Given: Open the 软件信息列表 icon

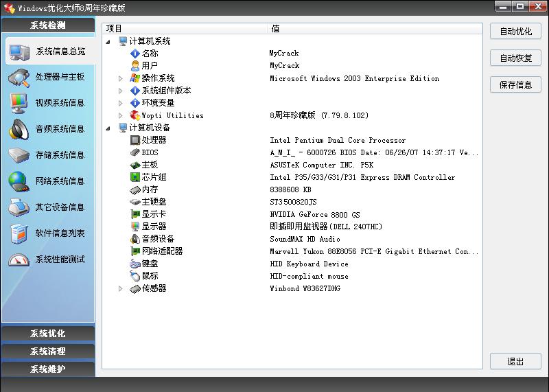Looking at the screenshot, I should pos(19,233).
